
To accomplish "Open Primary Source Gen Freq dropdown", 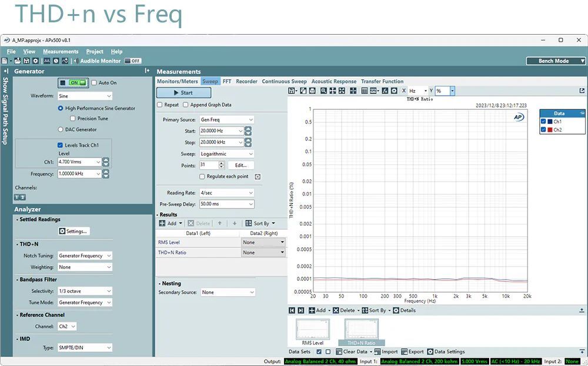I will [227, 119].
